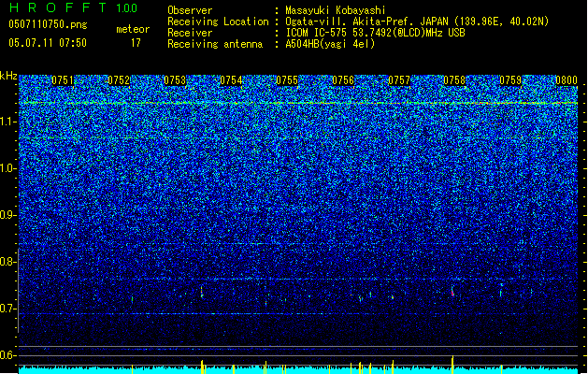
Task: Select ICOM IC-575 receiver details
Action: (x=375, y=33)
